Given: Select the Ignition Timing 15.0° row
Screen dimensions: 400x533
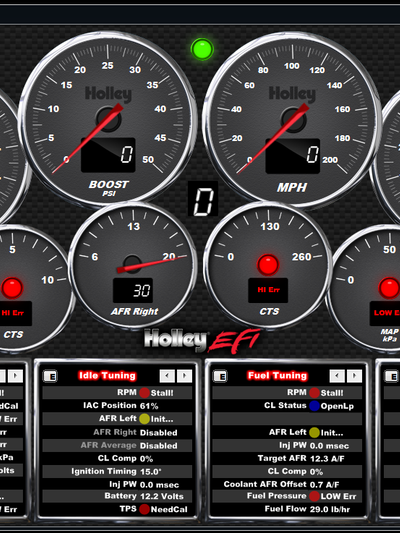Looking at the screenshot, I should coord(117,471).
